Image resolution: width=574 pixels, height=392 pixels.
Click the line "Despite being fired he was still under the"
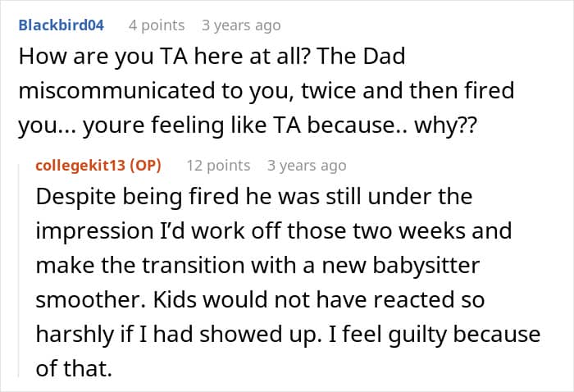click(x=254, y=197)
